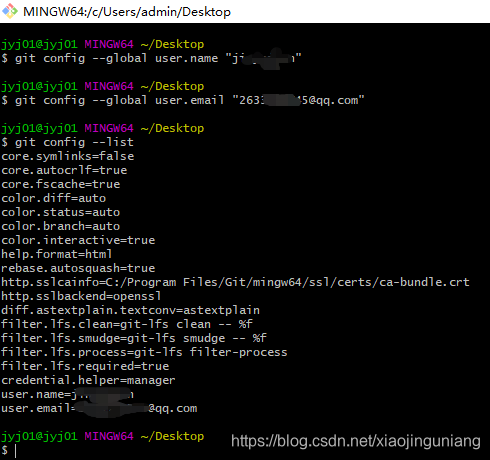Image resolution: width=490 pixels, height=460 pixels.
Task: Select the color.branch=auto line
Action: point(61,226)
